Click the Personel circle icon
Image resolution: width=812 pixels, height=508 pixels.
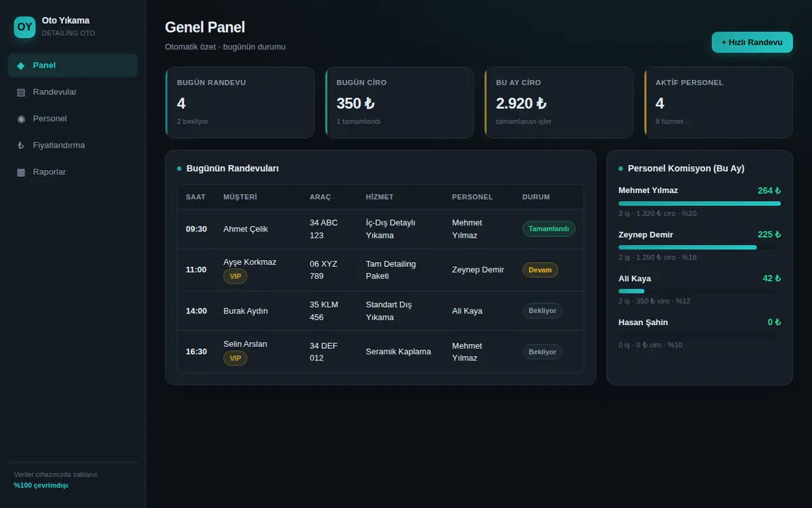click(20, 119)
